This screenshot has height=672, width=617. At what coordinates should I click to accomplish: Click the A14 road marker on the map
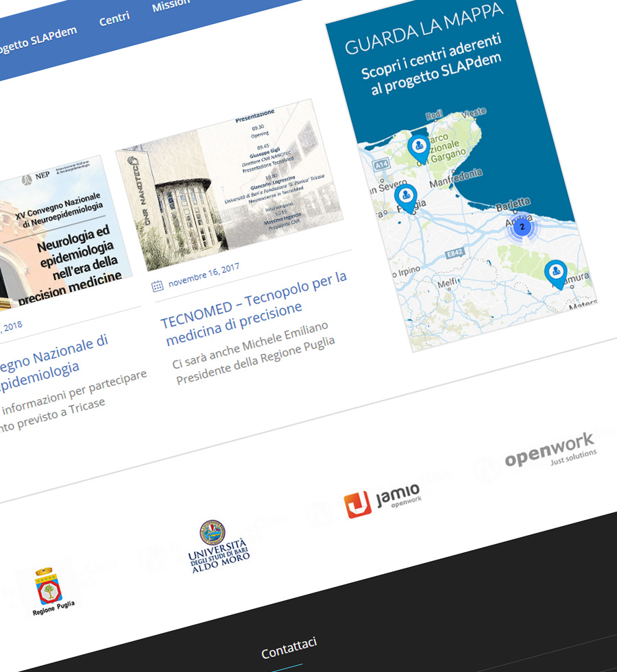coord(381,164)
